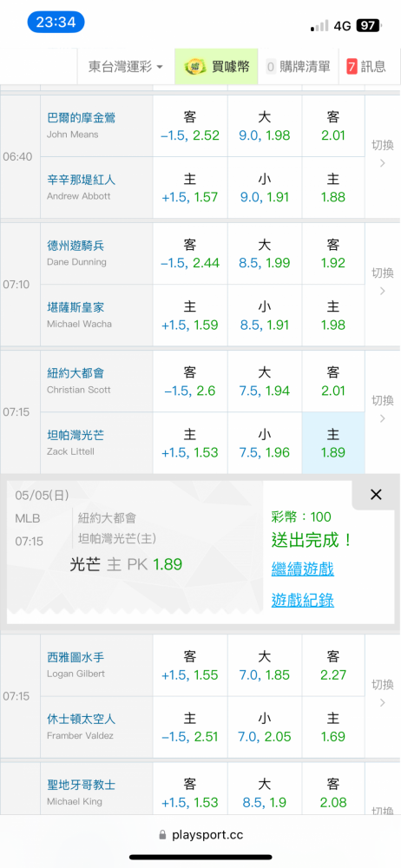This screenshot has height=868, width=401.
Task: Open the 東台灣運彩 dropdown
Action: 125,67
